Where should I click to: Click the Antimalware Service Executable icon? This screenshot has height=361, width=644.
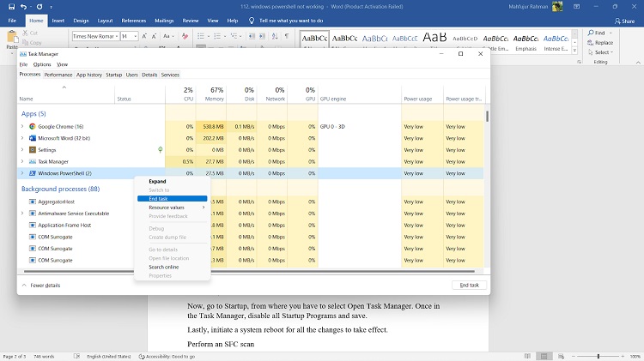coord(32,213)
